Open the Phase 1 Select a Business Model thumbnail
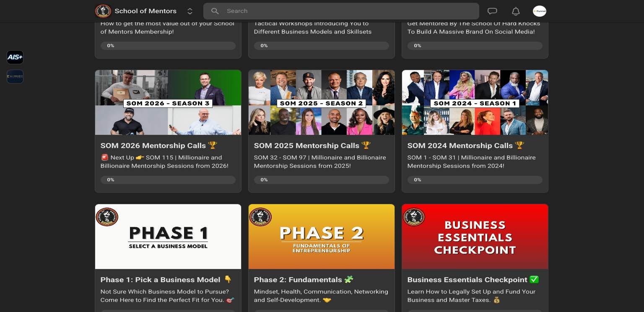The width and height of the screenshot is (644, 312). (x=168, y=236)
